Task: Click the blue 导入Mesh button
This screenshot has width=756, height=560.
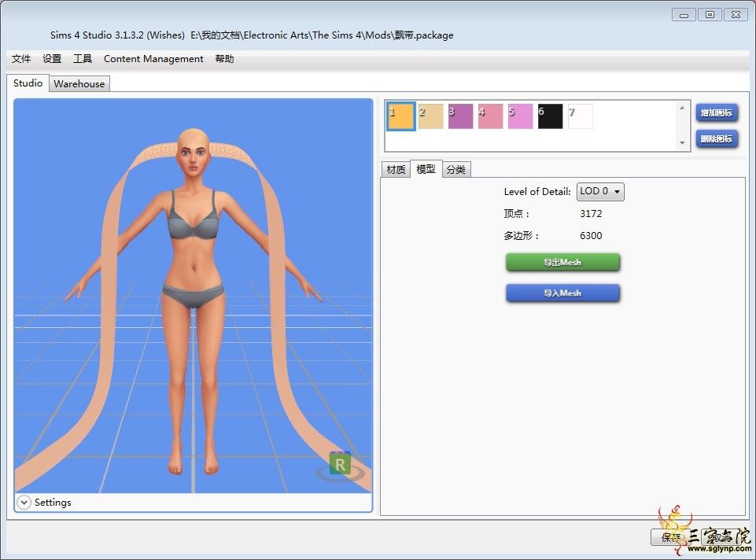Action: [x=562, y=293]
